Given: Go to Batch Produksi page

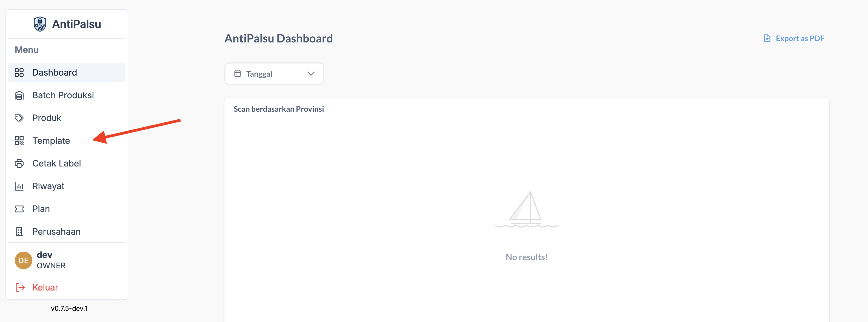Looking at the screenshot, I should (x=63, y=95).
